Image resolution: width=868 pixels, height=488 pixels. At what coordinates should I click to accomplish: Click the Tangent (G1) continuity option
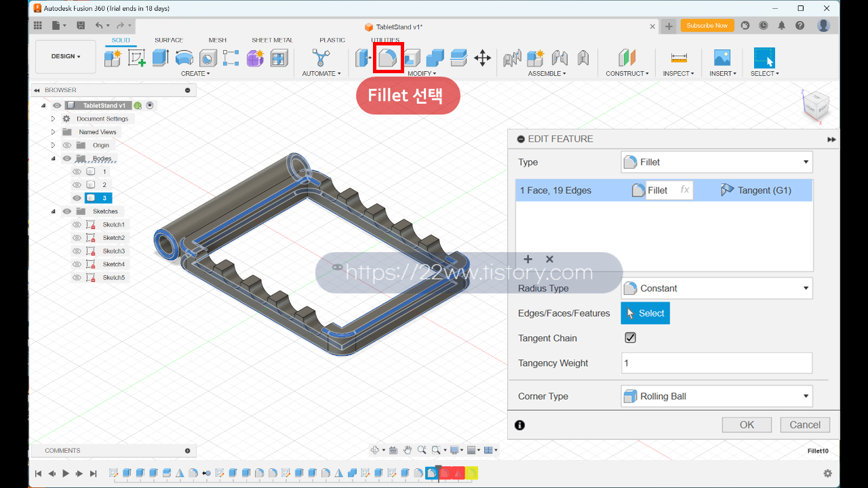point(755,190)
